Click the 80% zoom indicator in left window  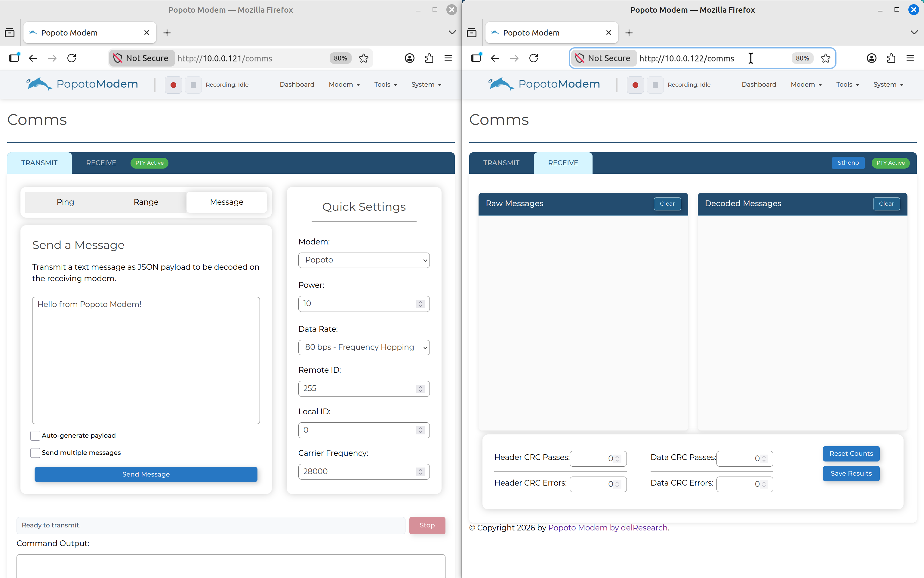coord(340,58)
